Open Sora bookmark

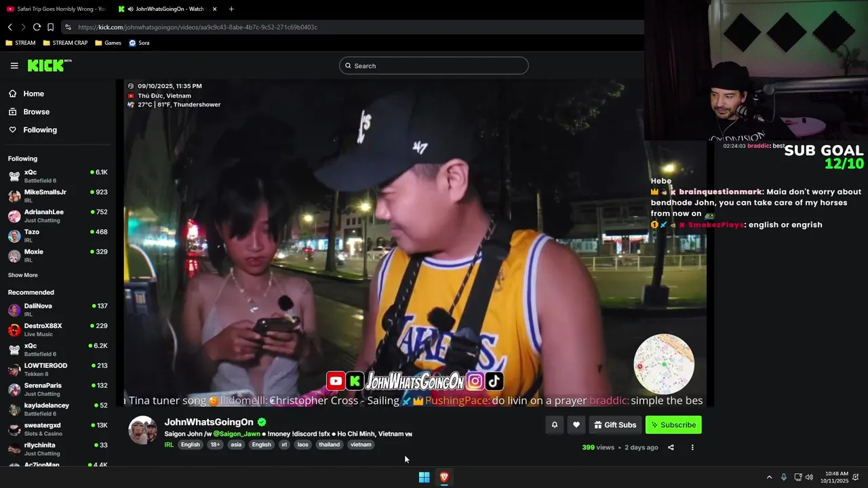(x=139, y=43)
